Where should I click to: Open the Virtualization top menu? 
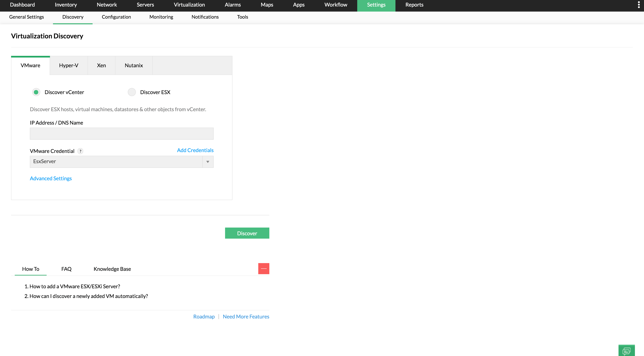tap(189, 5)
